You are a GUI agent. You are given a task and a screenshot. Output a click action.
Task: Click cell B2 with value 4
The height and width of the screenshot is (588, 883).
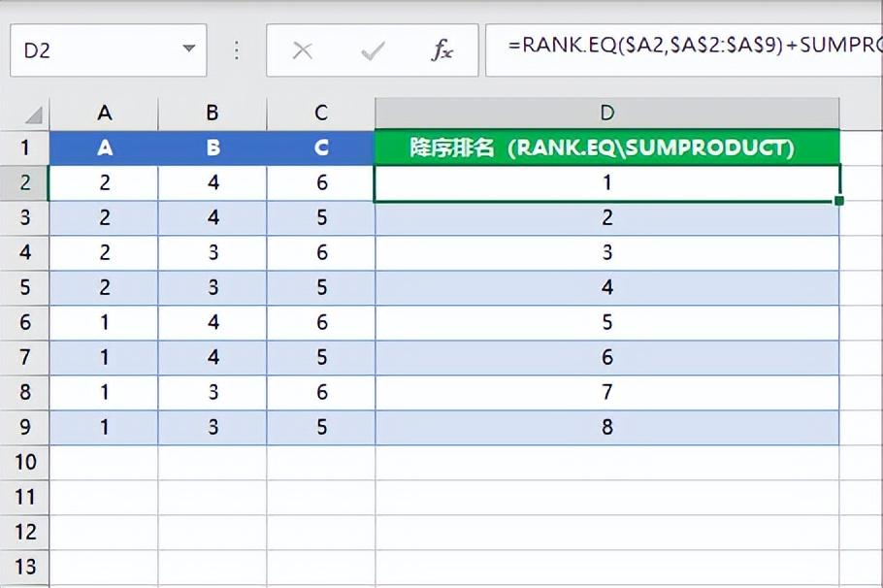pyautogui.click(x=213, y=182)
